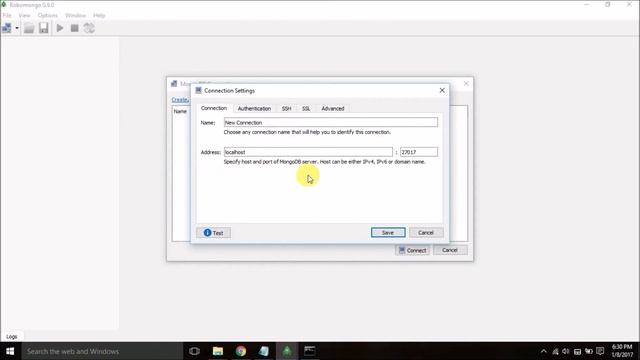
Task: Switch to the Advanced tab
Action: click(333, 109)
